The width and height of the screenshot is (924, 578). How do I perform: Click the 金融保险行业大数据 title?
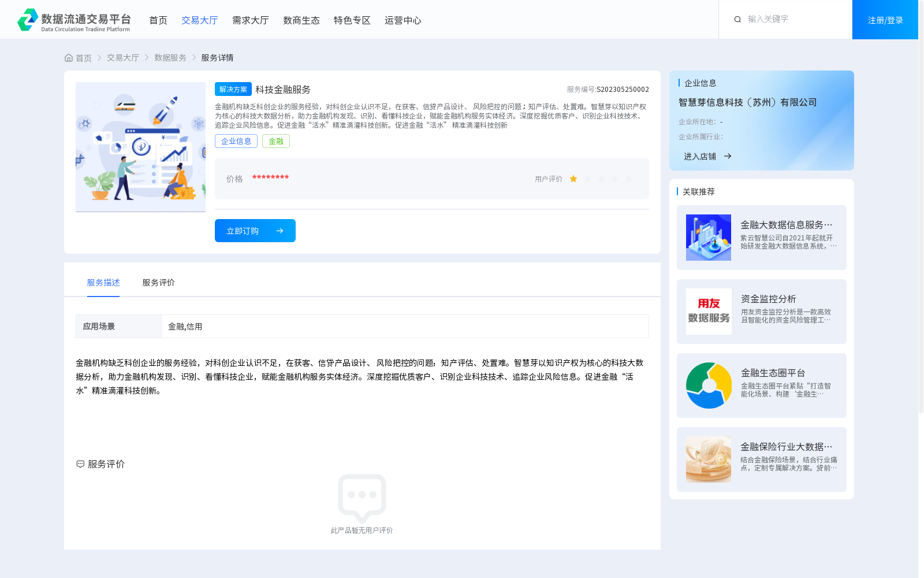787,447
